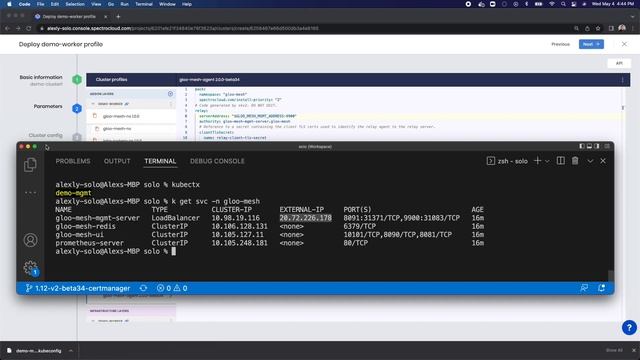
Task: Open Spotlight search in menu bar
Action: pos(563,4)
